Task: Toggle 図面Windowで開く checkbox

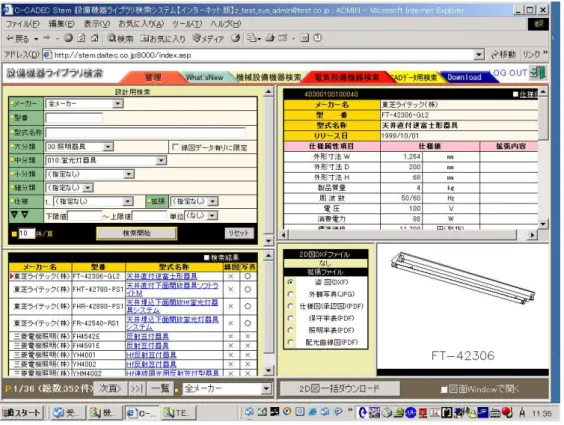Action: point(444,389)
